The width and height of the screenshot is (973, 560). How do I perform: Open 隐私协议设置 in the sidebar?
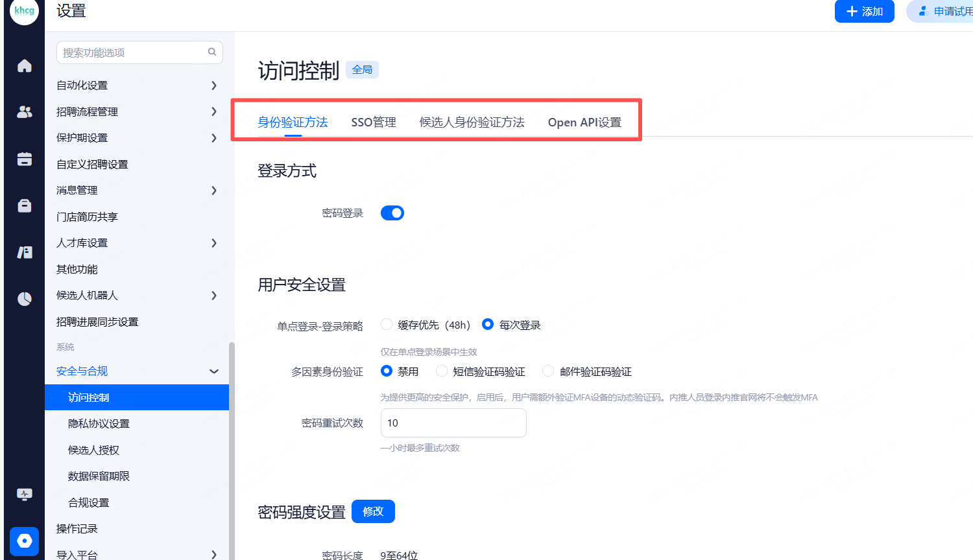99,424
